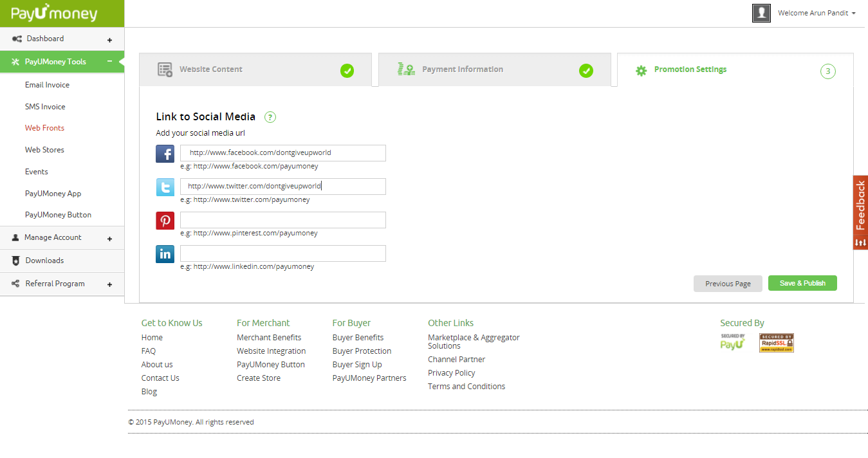Select Web Fronts in sidebar

(44, 128)
